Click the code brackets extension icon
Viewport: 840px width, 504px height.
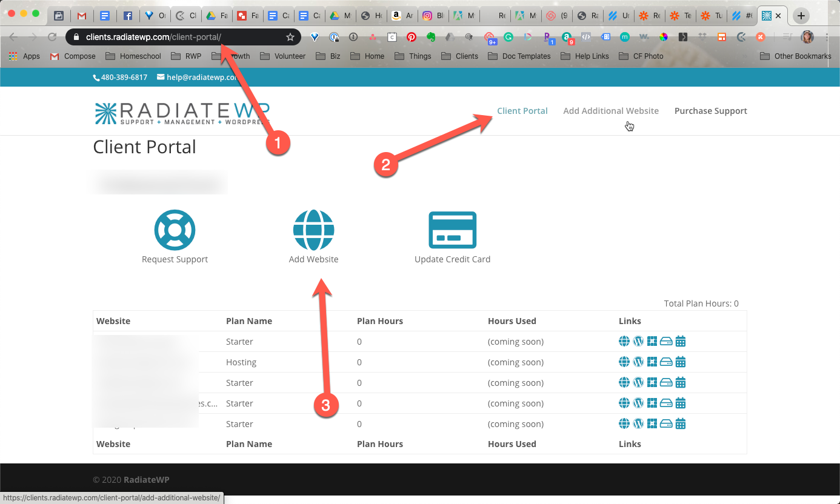coord(586,37)
